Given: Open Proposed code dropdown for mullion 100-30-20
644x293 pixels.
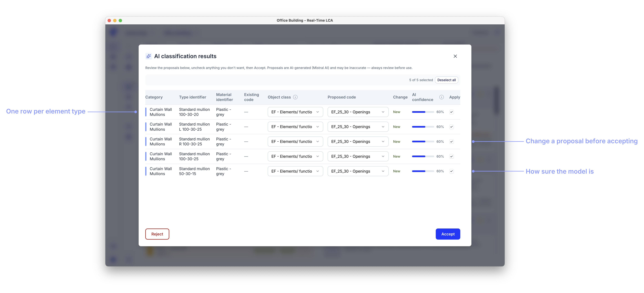Looking at the screenshot, I should [358, 112].
